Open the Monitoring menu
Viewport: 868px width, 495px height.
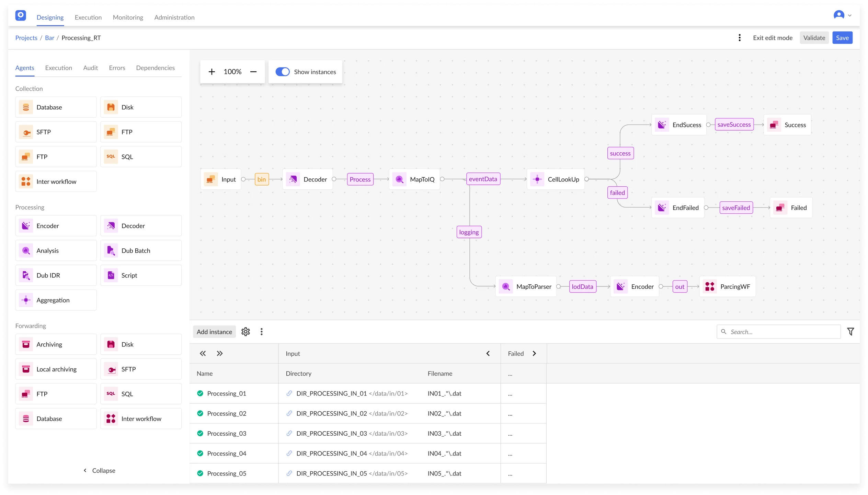pyautogui.click(x=128, y=17)
